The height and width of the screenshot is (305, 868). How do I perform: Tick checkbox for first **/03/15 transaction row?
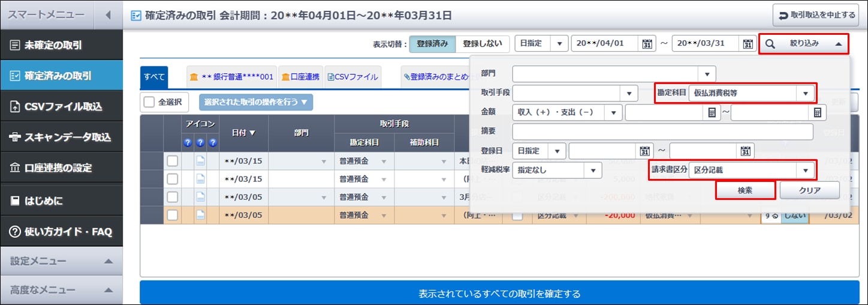173,162
